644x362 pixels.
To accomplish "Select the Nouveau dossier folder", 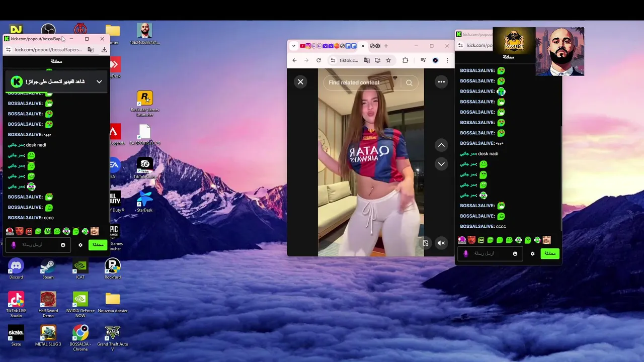I will coord(113,303).
